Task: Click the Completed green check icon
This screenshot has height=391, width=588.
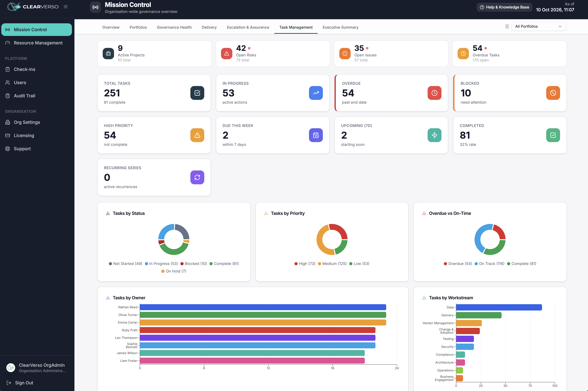Action: click(x=553, y=135)
